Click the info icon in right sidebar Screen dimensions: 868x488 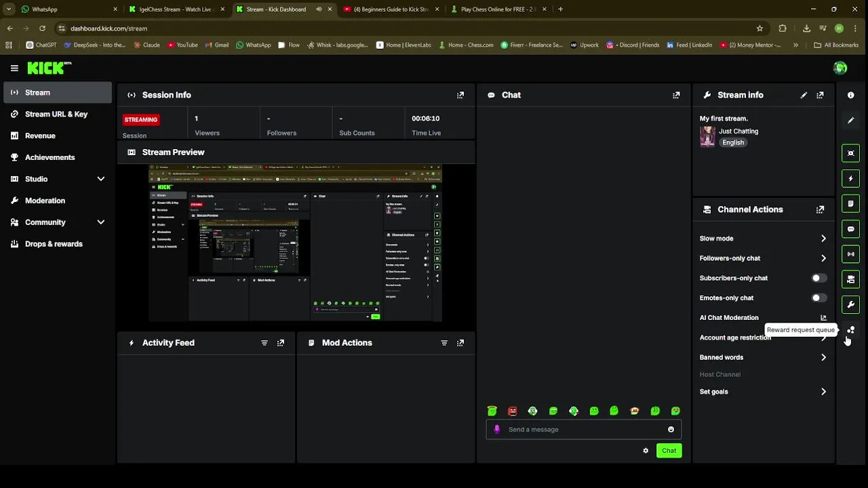click(x=850, y=96)
